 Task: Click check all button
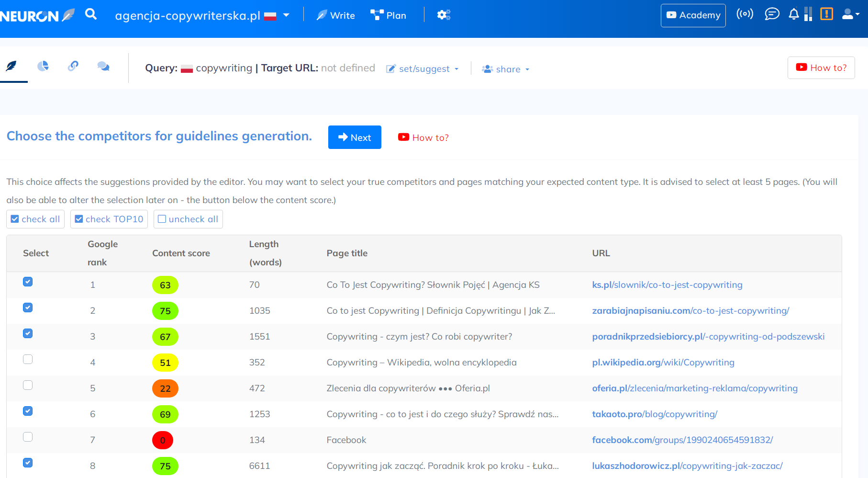(35, 219)
